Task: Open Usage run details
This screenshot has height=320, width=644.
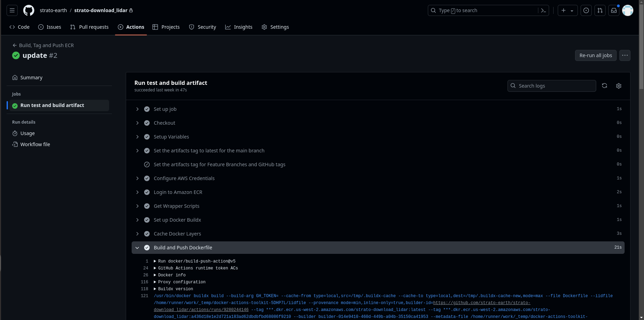Action: tap(59, 133)
